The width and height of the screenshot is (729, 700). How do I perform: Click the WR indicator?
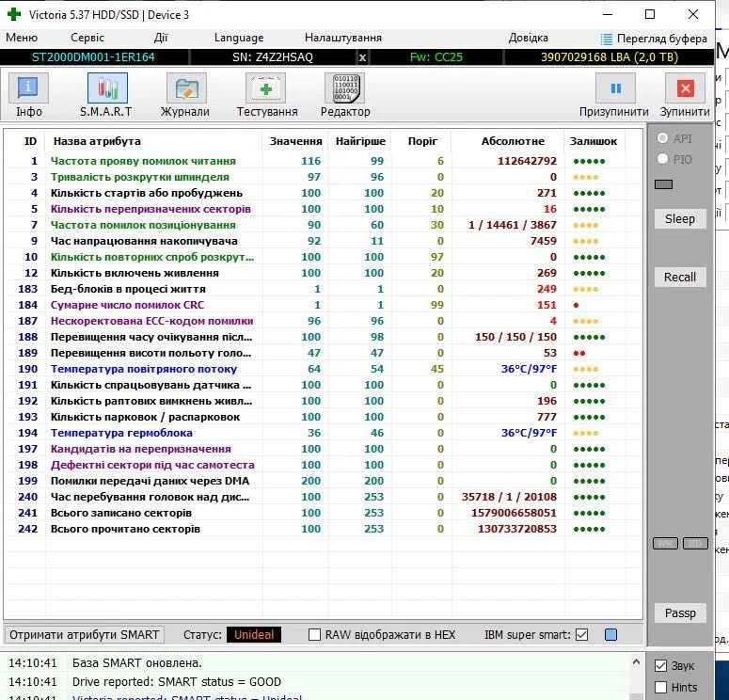[665, 543]
